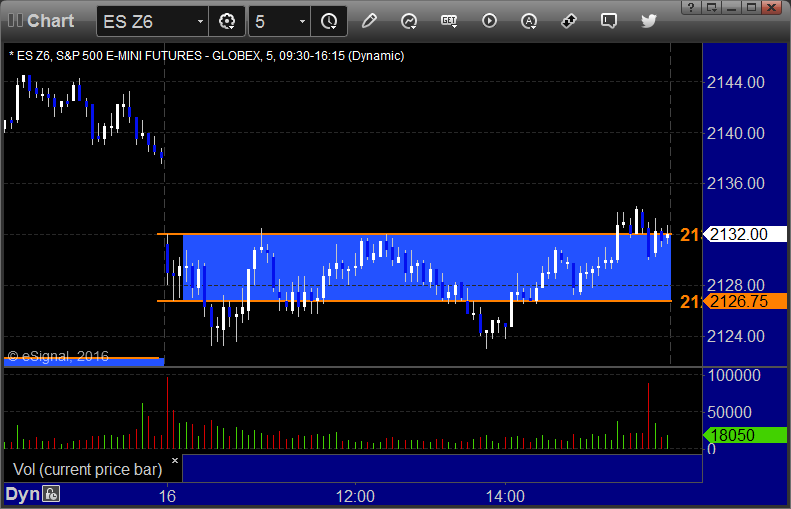Open the symbol settings gear icon
Viewport: 791px width, 509px height.
(x=227, y=21)
